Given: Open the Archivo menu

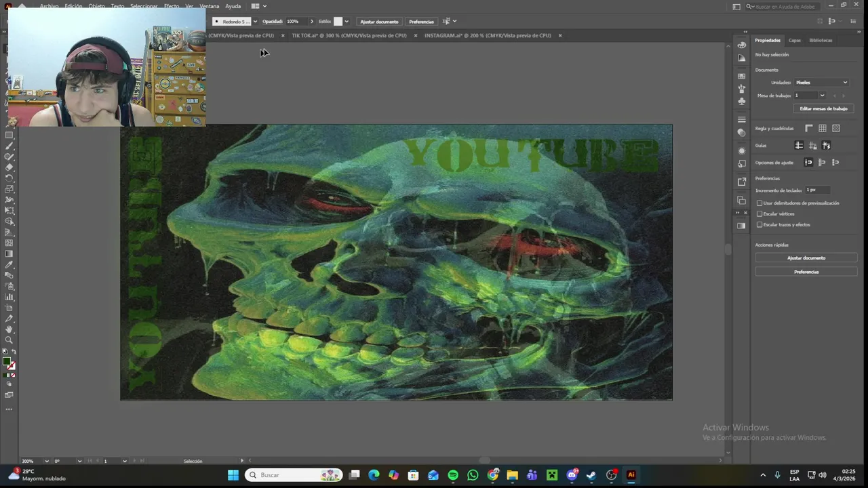Looking at the screenshot, I should pos(49,6).
